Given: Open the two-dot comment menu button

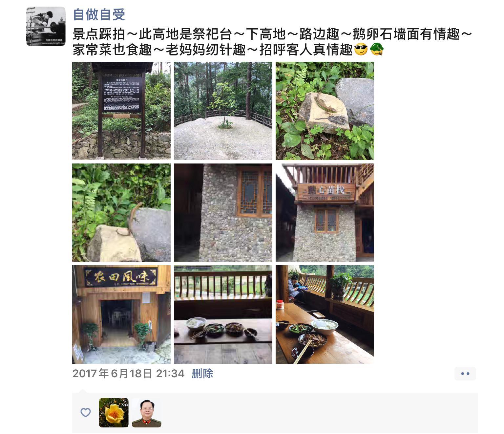Looking at the screenshot, I should tap(465, 374).
